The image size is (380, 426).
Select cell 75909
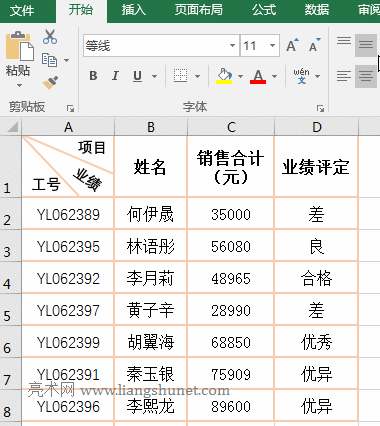coord(231,374)
